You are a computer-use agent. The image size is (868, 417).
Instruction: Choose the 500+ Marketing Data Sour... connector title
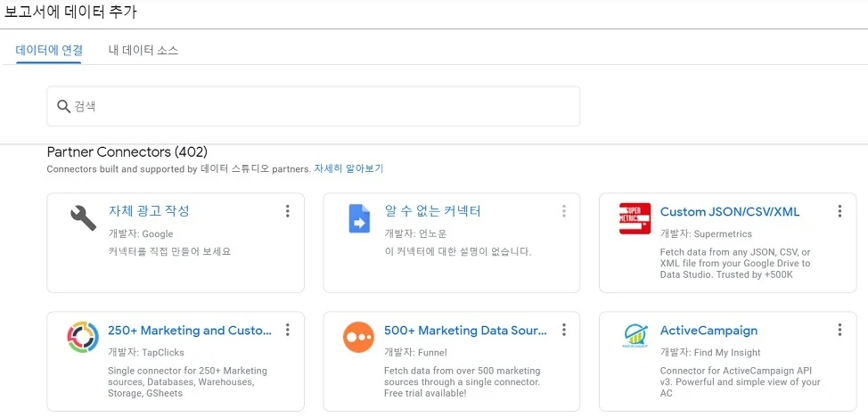[465, 331]
